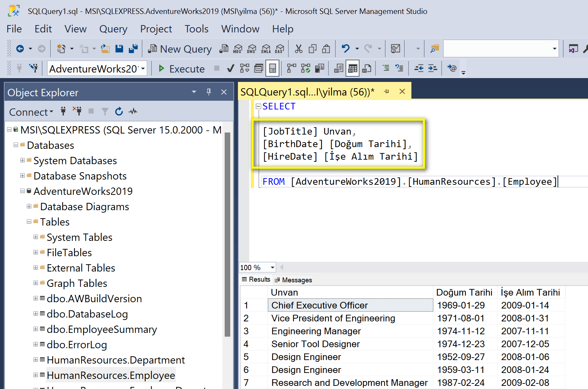Screen dimensions: 588x389
Task: Expand the Database Diagrams node
Action: (29, 206)
